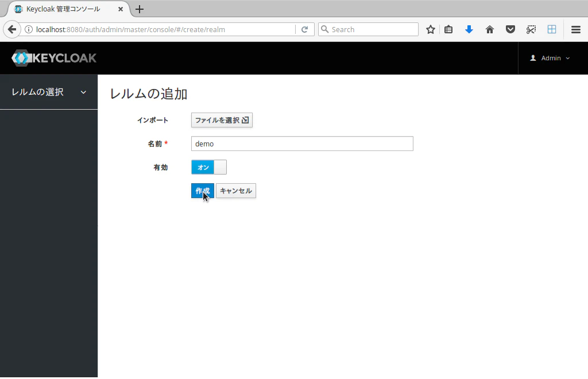
Task: Bookmark this page with the star icon
Action: (x=431, y=29)
